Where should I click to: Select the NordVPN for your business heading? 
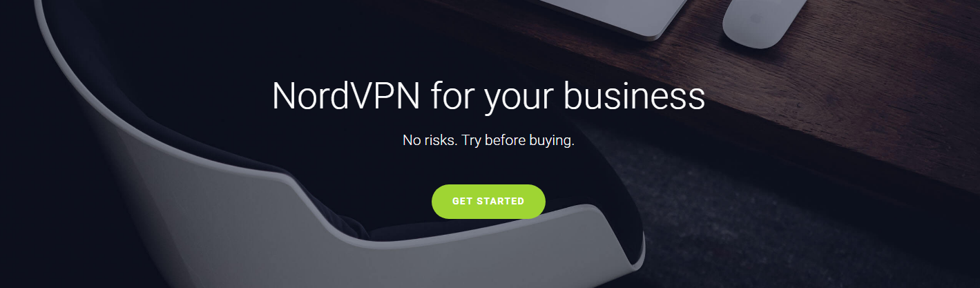tap(488, 97)
